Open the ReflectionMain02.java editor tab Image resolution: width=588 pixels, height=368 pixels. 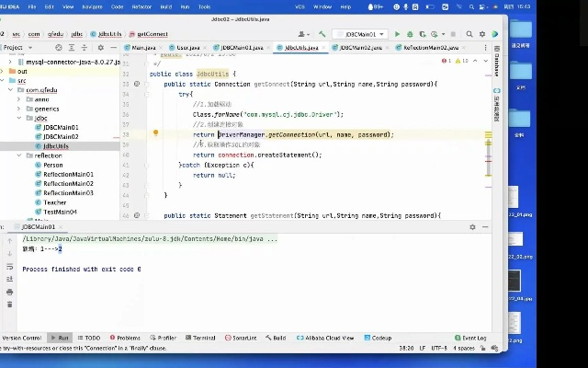click(428, 47)
